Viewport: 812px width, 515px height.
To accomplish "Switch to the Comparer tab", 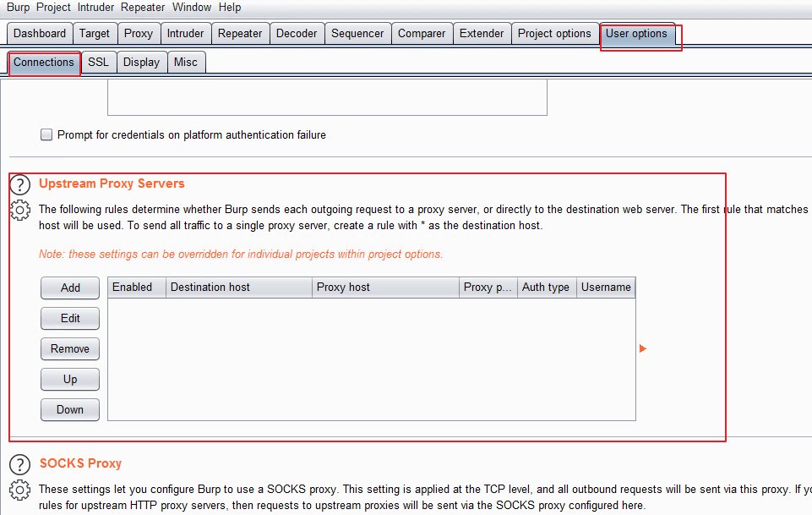I will coord(422,34).
